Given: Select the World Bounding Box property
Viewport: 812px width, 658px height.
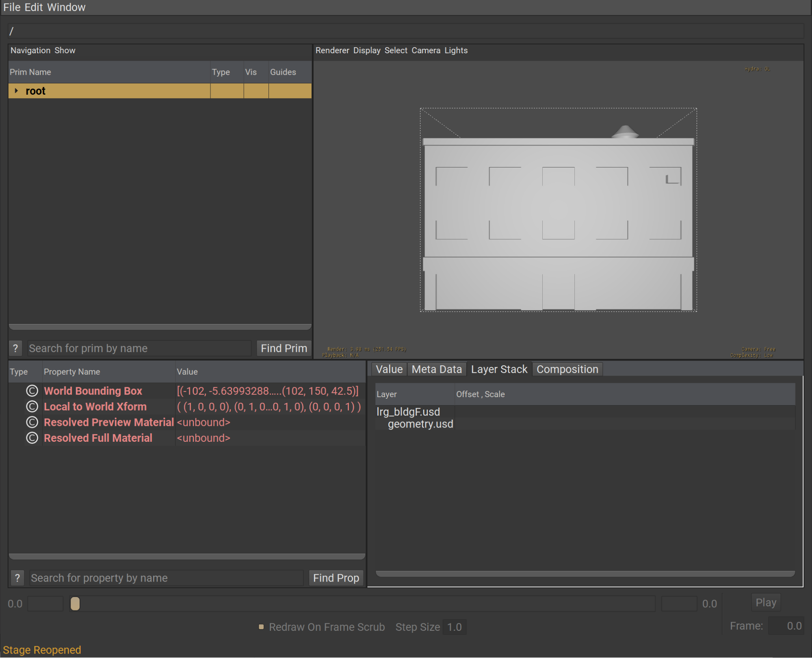Looking at the screenshot, I should click(x=93, y=391).
